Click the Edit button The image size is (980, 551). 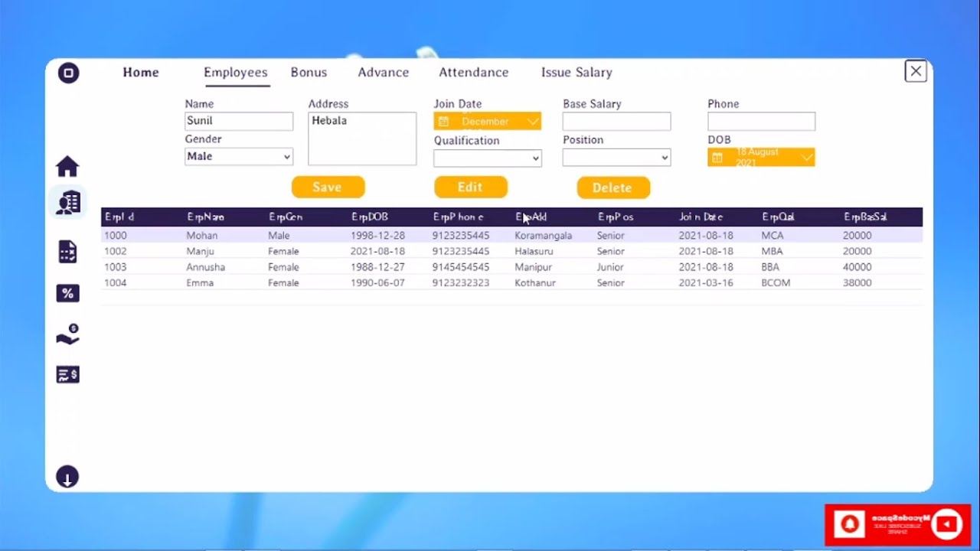point(470,187)
